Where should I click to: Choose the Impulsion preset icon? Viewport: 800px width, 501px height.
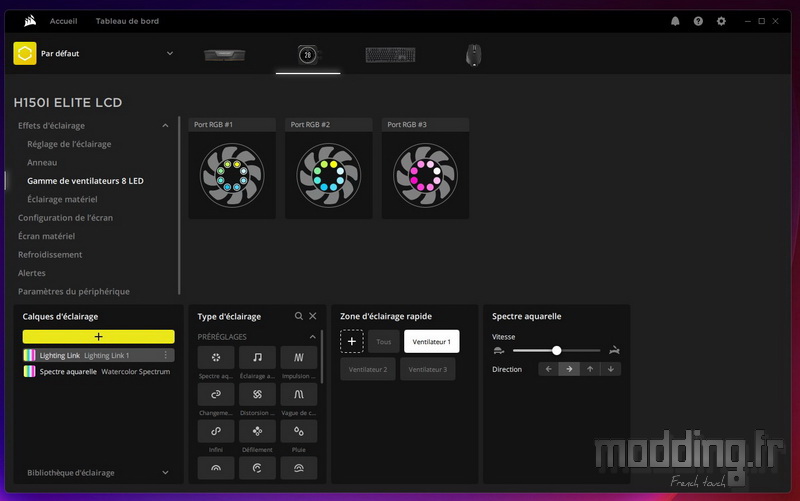(298, 357)
